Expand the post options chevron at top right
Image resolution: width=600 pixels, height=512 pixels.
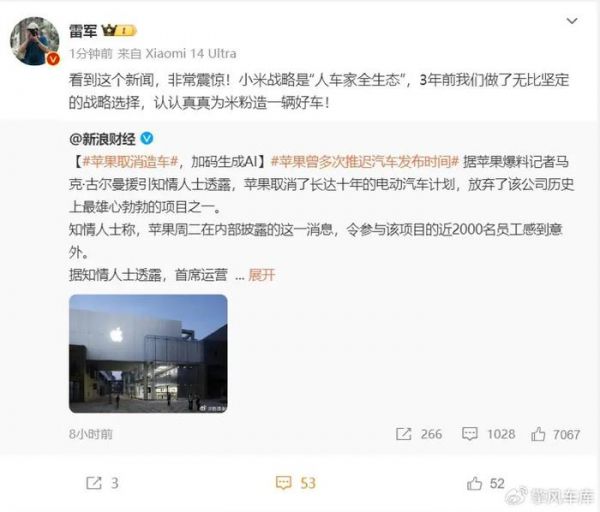[x=572, y=21]
